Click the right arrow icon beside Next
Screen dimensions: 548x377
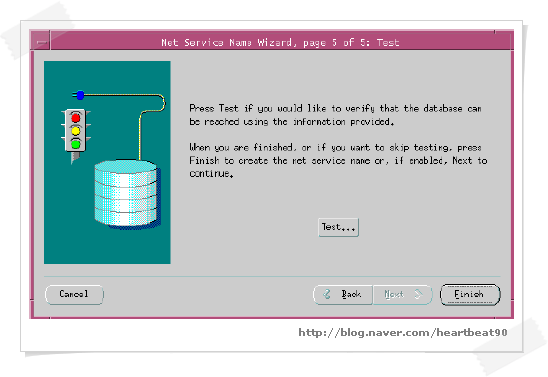coord(418,294)
